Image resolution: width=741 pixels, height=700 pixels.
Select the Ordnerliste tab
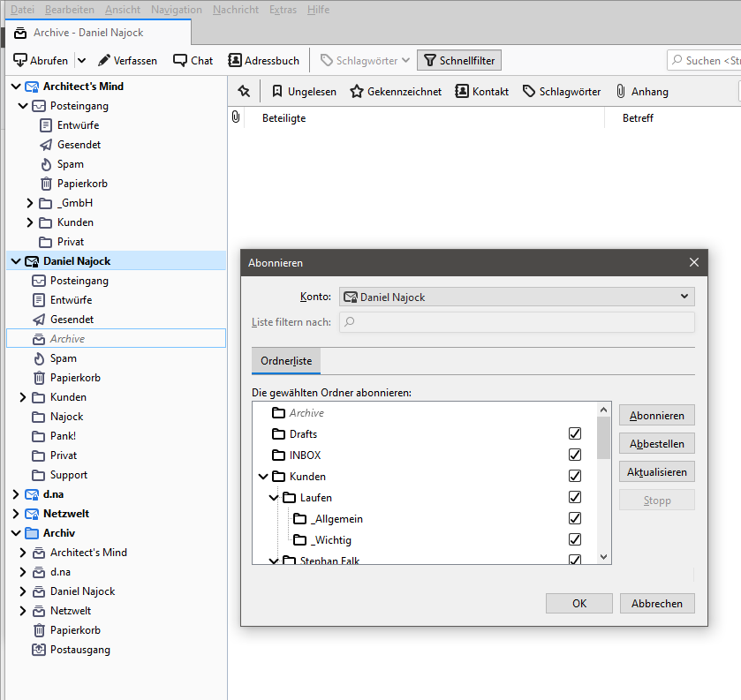286,361
